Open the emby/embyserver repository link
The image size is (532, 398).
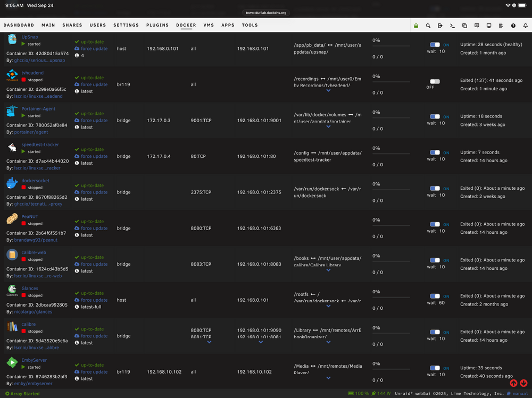click(33, 384)
